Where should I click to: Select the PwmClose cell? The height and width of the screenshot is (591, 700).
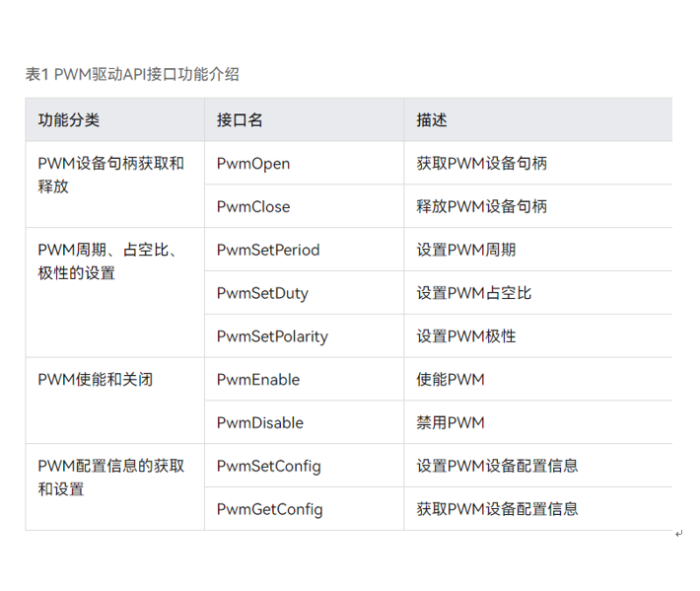click(x=253, y=207)
